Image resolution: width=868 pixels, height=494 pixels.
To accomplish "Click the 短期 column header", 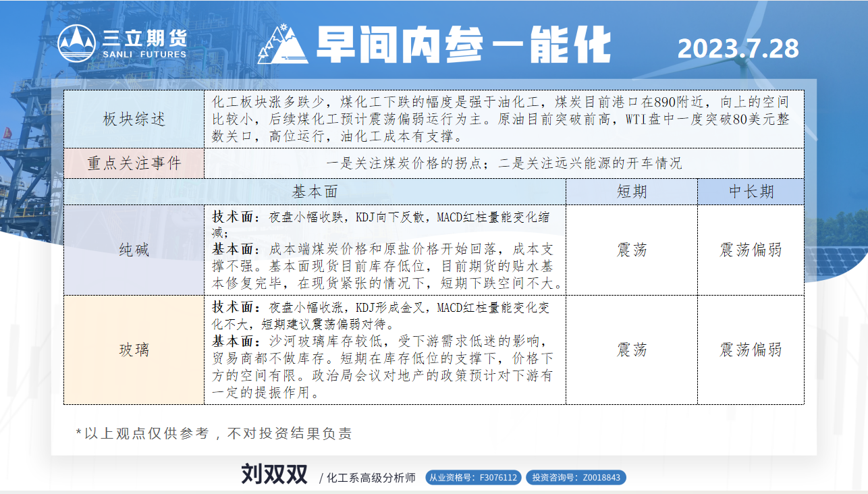I will [631, 192].
